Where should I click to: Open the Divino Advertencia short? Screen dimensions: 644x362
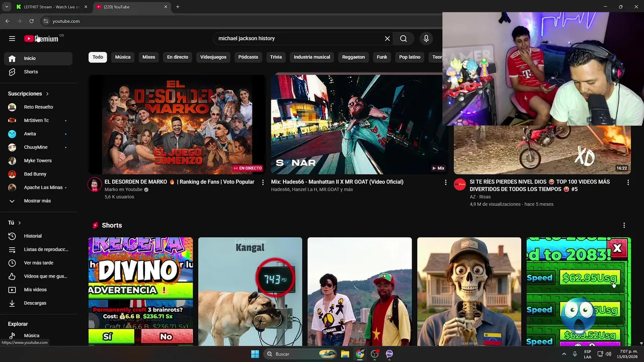pos(140,292)
